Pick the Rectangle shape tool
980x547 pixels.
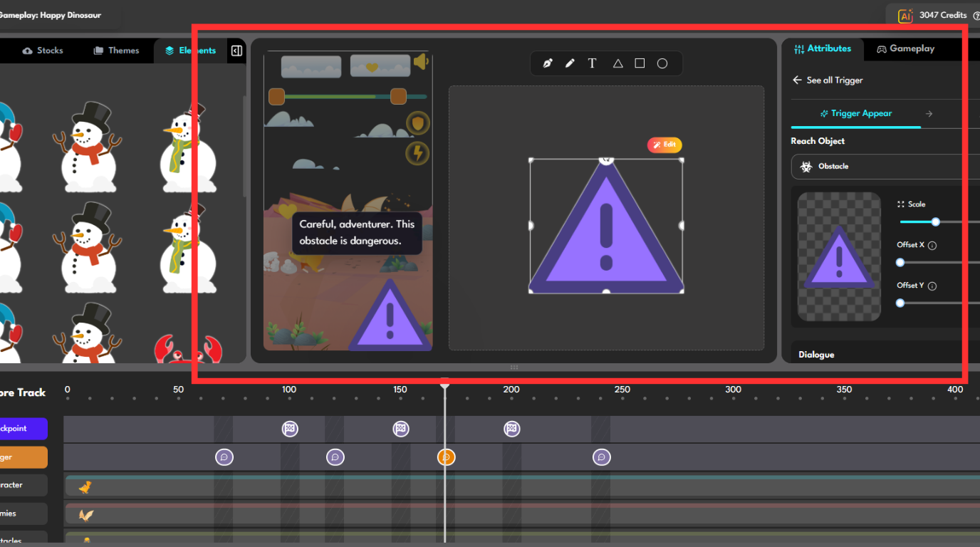click(640, 63)
